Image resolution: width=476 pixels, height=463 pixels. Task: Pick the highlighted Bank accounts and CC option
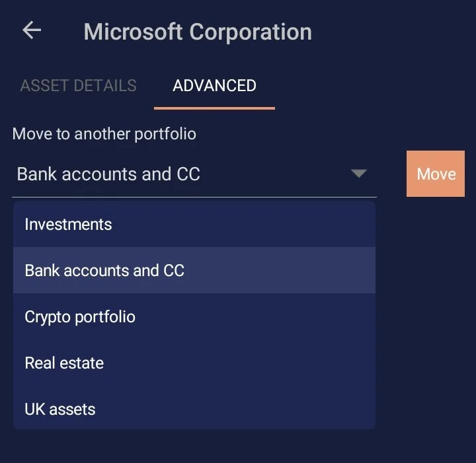(194, 271)
